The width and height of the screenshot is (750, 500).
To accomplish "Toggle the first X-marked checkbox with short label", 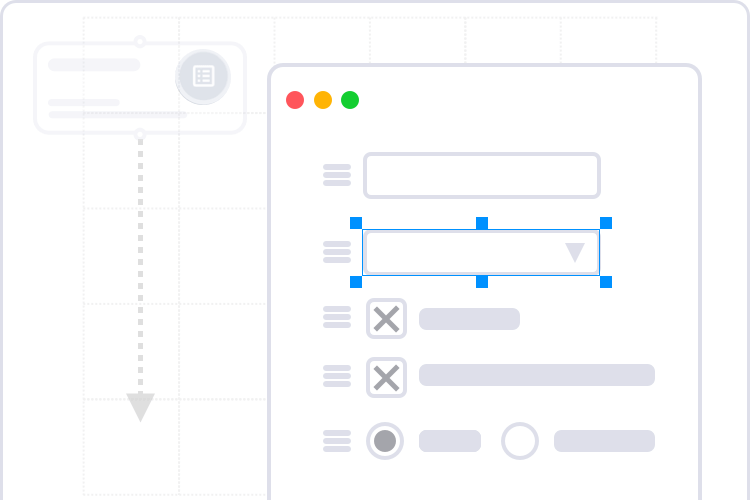I will click(386, 318).
